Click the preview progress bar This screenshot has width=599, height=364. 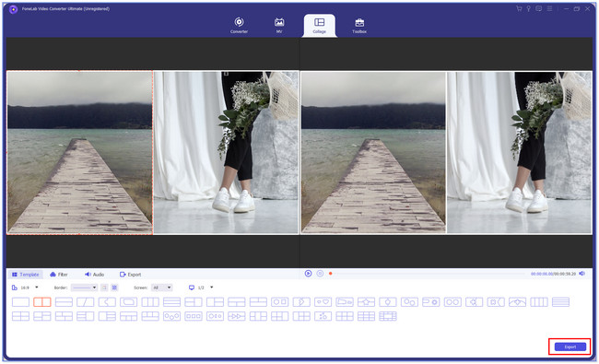click(x=428, y=274)
